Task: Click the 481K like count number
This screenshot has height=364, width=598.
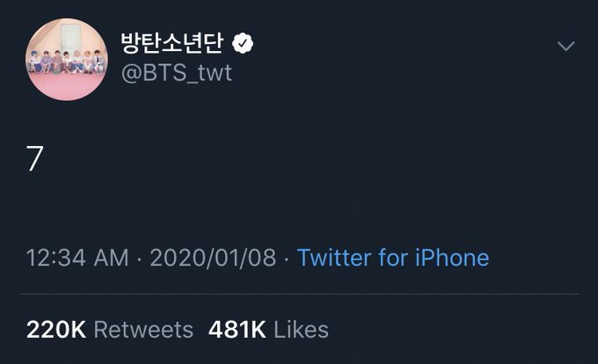Action: click(237, 330)
